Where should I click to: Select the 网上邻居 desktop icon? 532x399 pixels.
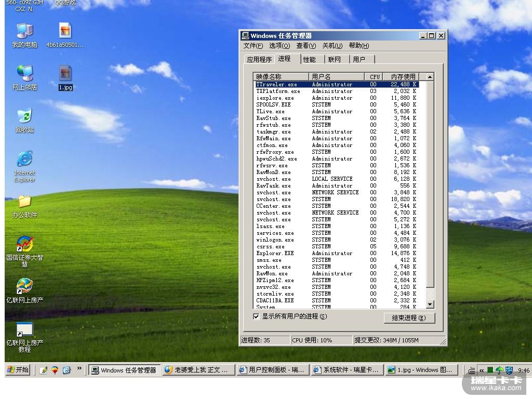(24, 74)
